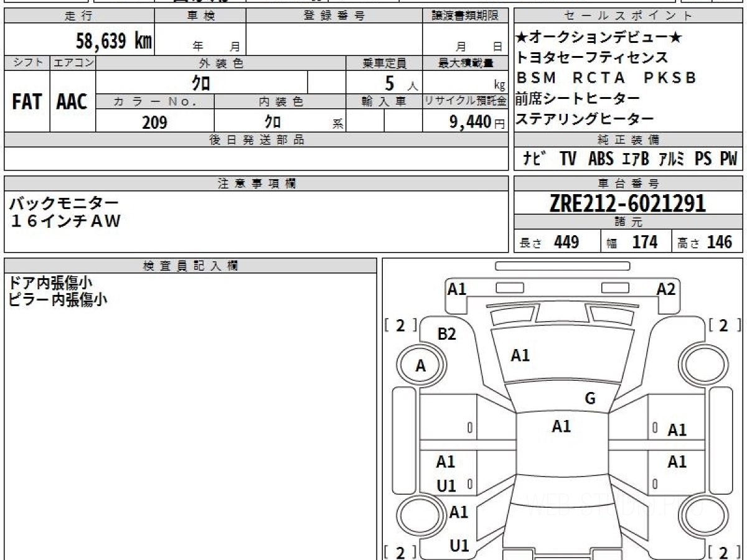The image size is (747, 560).
Task: Select the 外装色 header
Action: pos(221,63)
